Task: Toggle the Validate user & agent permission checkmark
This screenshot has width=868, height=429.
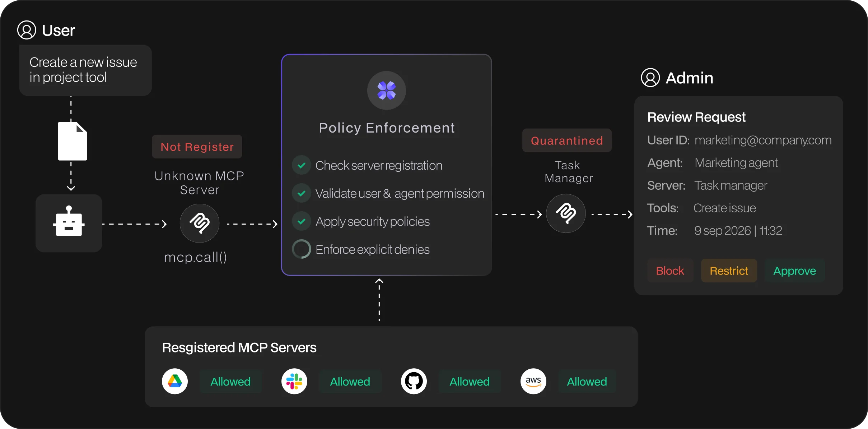Action: click(x=302, y=193)
